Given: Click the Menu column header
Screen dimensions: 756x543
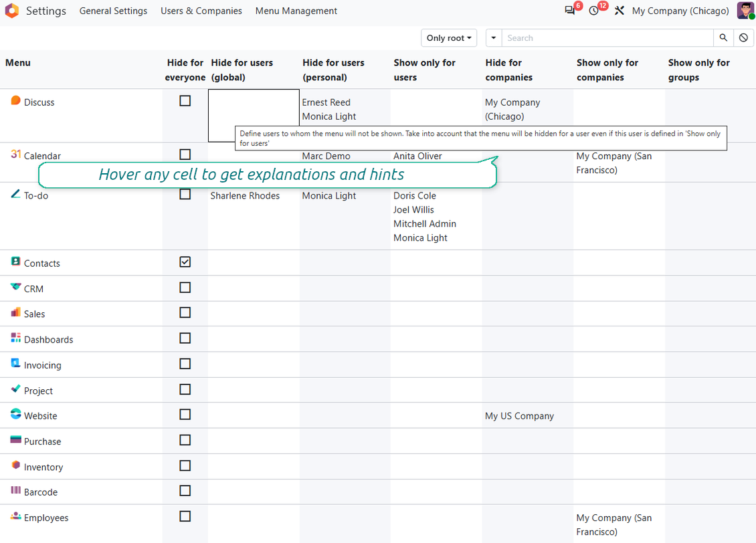Looking at the screenshot, I should pos(18,63).
